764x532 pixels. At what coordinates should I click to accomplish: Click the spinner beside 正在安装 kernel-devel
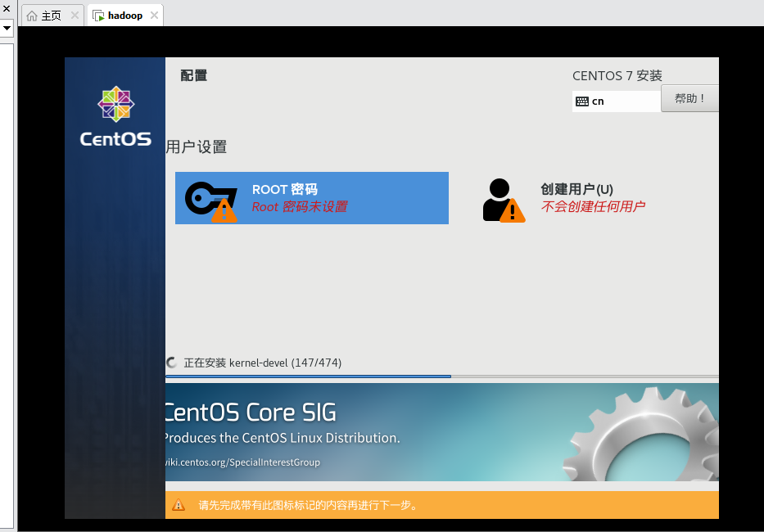[x=171, y=363]
